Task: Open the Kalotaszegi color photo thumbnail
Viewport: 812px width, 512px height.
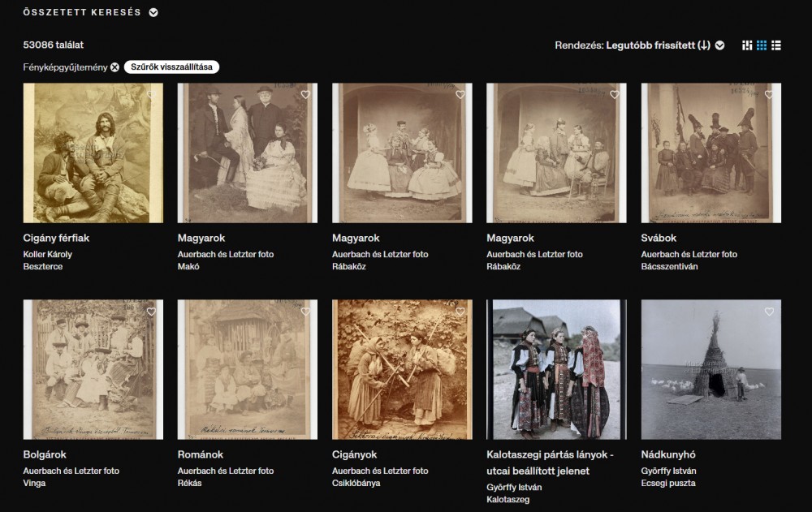Action: pyautogui.click(x=556, y=369)
